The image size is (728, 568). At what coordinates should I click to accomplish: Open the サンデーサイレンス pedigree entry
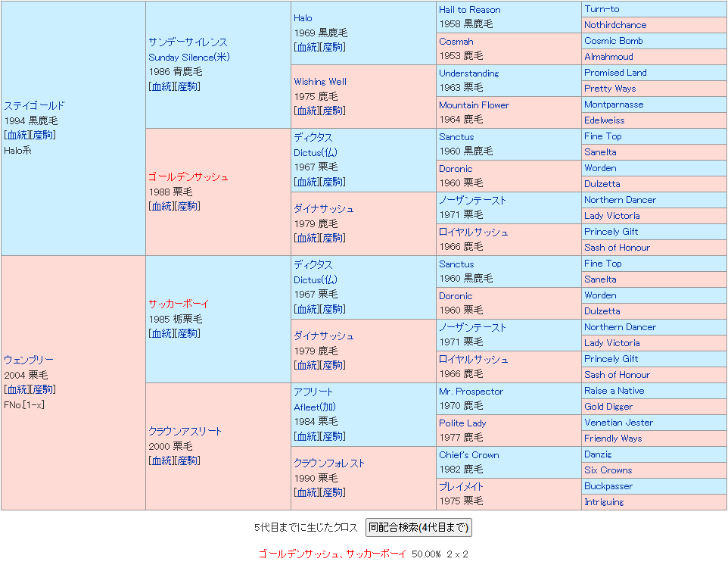point(188,42)
